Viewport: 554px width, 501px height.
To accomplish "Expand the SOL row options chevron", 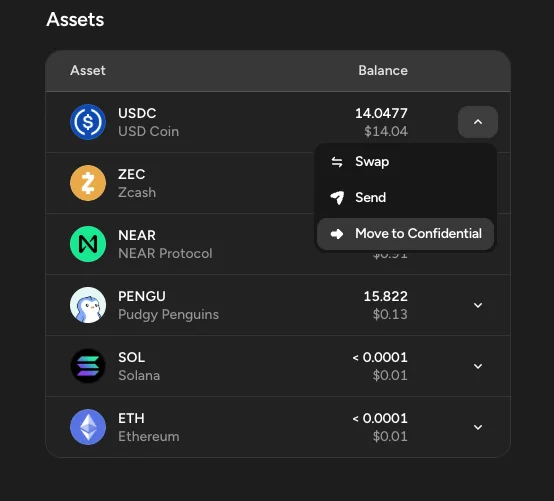I will tap(478, 366).
